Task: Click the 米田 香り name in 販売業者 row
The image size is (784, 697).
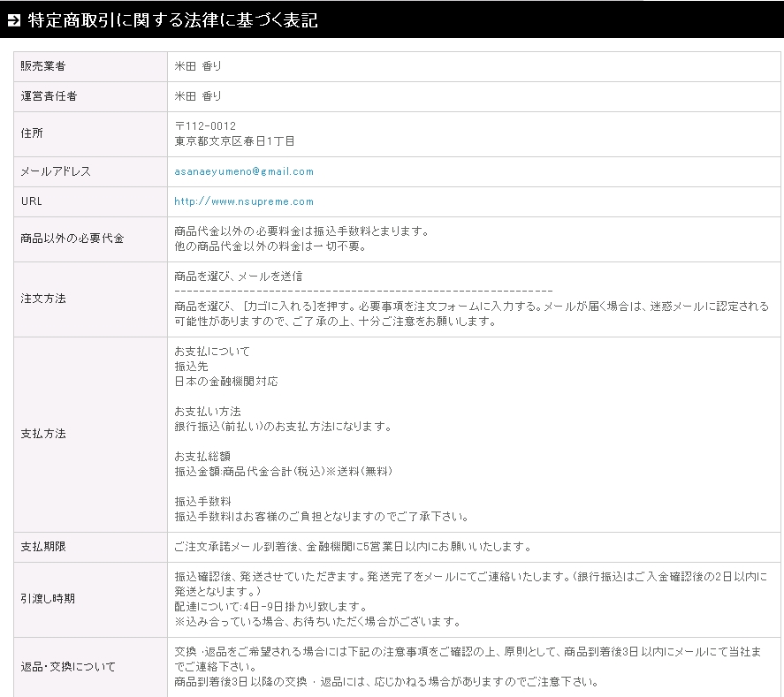Action: (198, 66)
